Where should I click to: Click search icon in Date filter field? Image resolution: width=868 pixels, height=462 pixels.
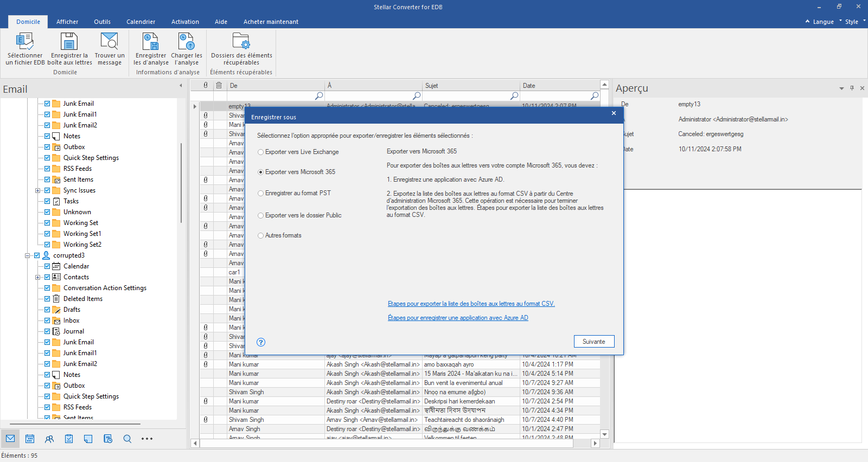(595, 96)
